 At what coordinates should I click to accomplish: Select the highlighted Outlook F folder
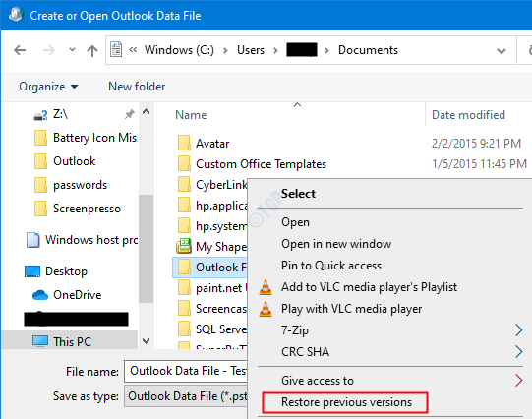(210, 268)
